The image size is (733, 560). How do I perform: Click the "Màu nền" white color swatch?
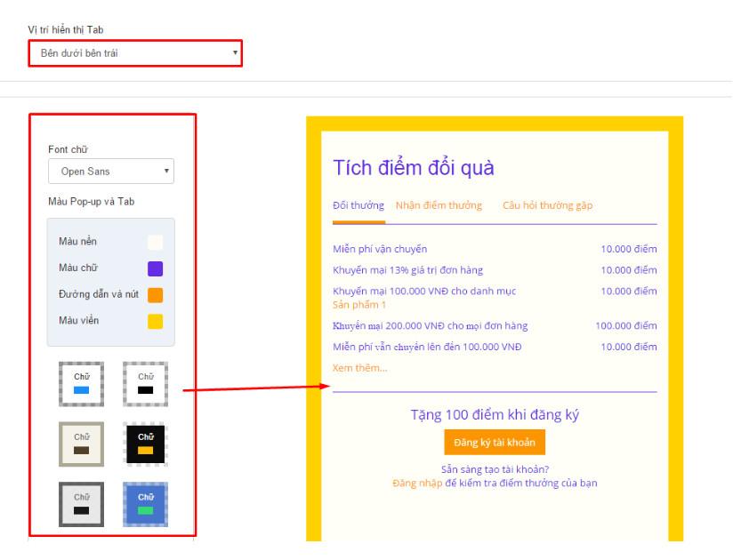click(x=155, y=242)
